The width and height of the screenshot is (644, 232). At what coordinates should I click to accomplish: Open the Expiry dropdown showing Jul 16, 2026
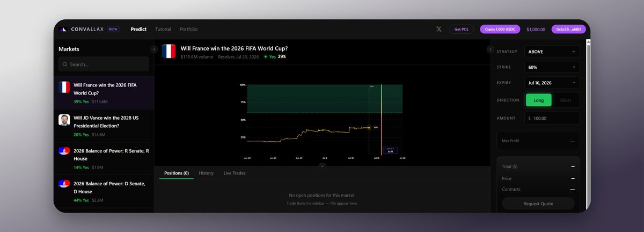(552, 83)
